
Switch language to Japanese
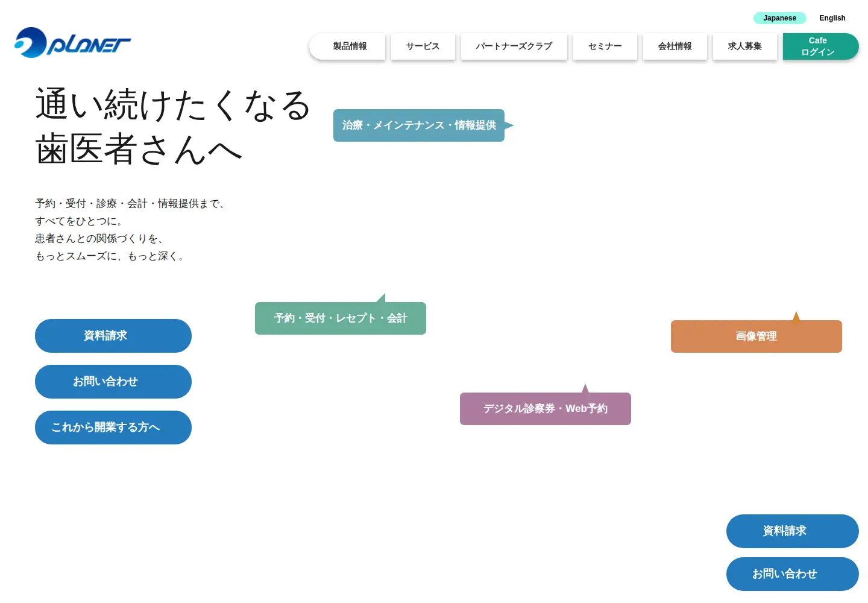click(779, 18)
